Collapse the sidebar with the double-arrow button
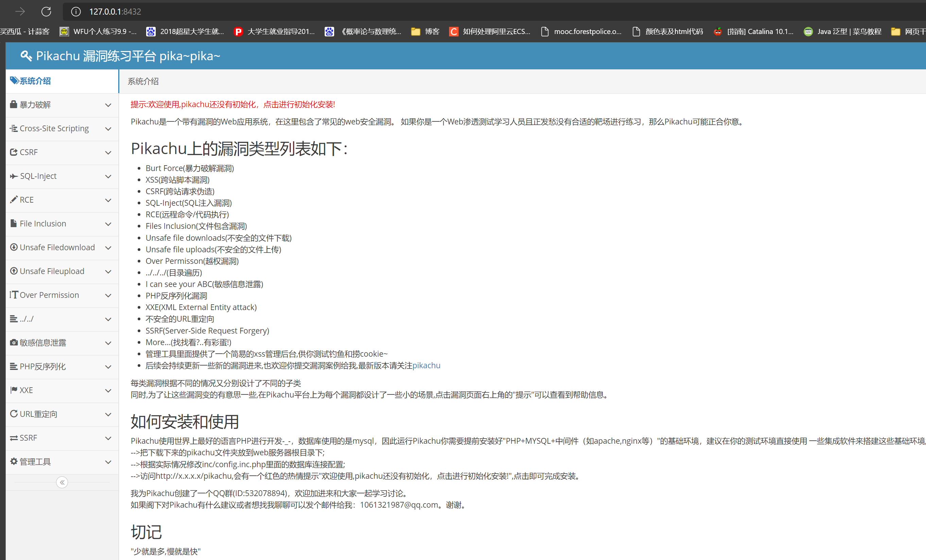Screen dimensions: 926x560 (62, 482)
